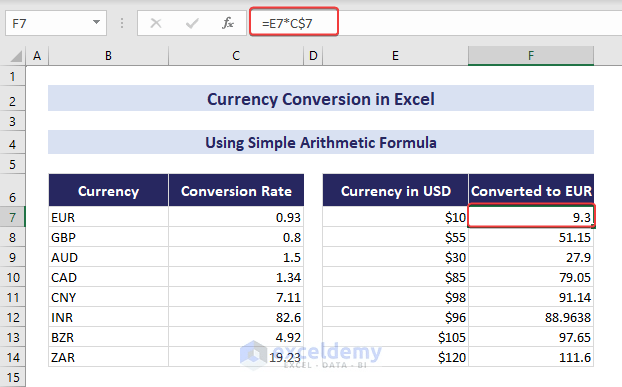Select row 11 header
Screen dimensions: 622x387
(x=13, y=297)
